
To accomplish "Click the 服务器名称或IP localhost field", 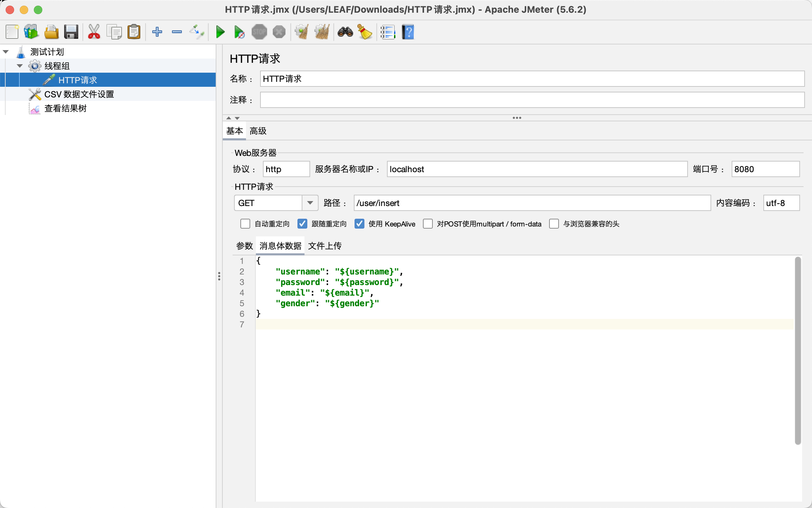I will pos(537,169).
